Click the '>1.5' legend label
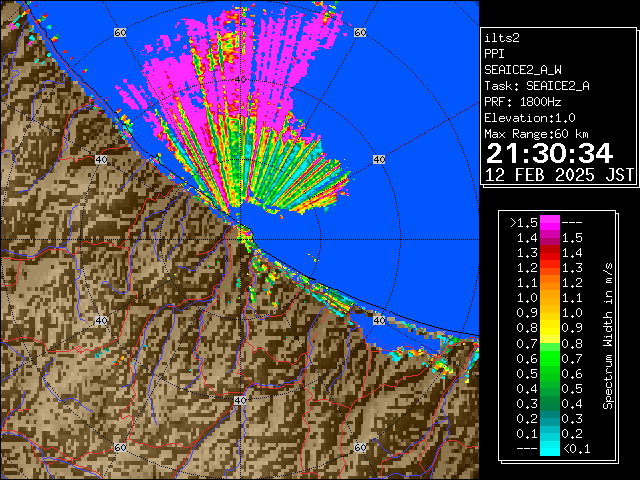 524,223
